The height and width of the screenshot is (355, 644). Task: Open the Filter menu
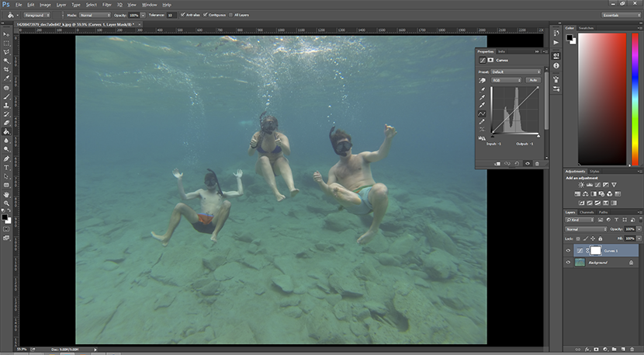(x=107, y=5)
